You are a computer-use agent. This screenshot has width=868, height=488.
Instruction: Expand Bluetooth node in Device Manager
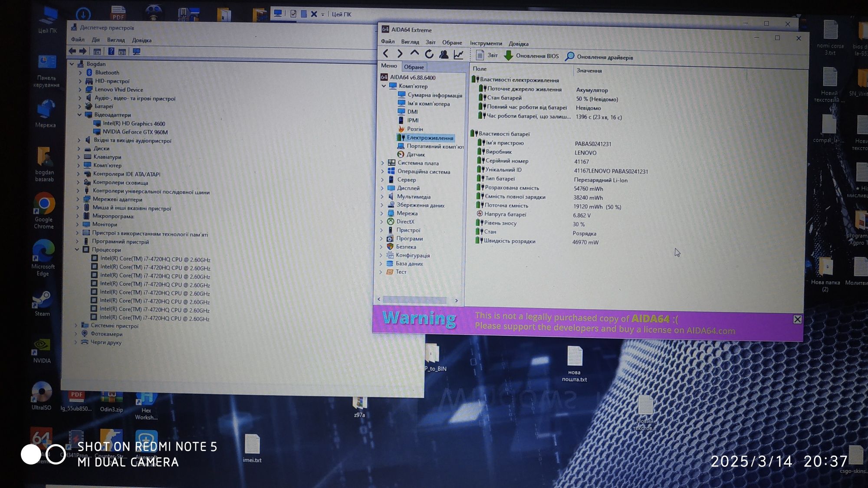[80, 72]
